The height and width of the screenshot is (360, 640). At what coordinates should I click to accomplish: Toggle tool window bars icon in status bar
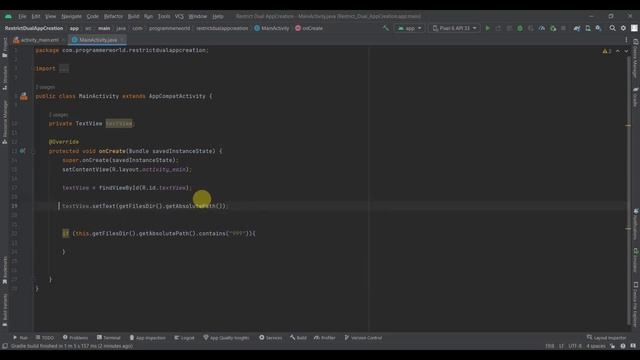coord(5,346)
